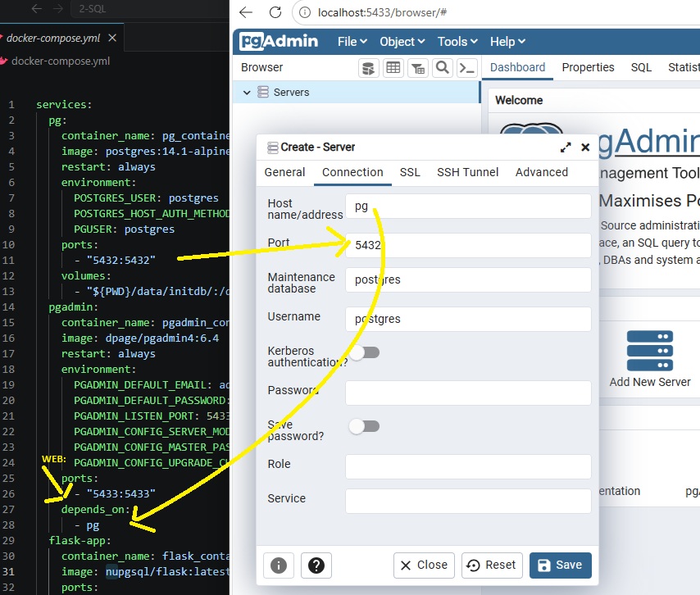The image size is (700, 595).
Task: Collapse the Servers tree node
Action: tap(247, 93)
